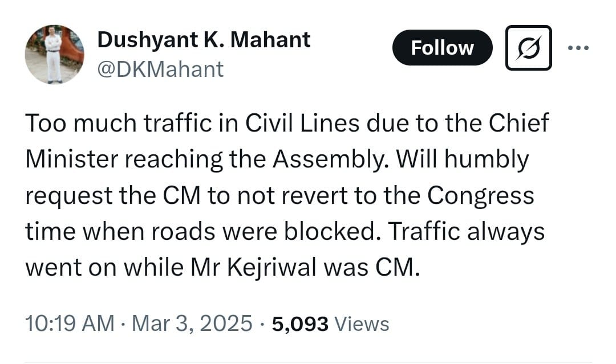Click the word request in the tweet
The width and height of the screenshot is (616, 364).
69,196
